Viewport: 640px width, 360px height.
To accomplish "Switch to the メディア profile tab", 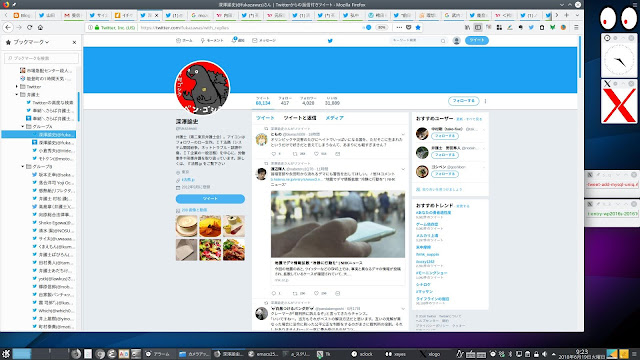I will point(334,118).
